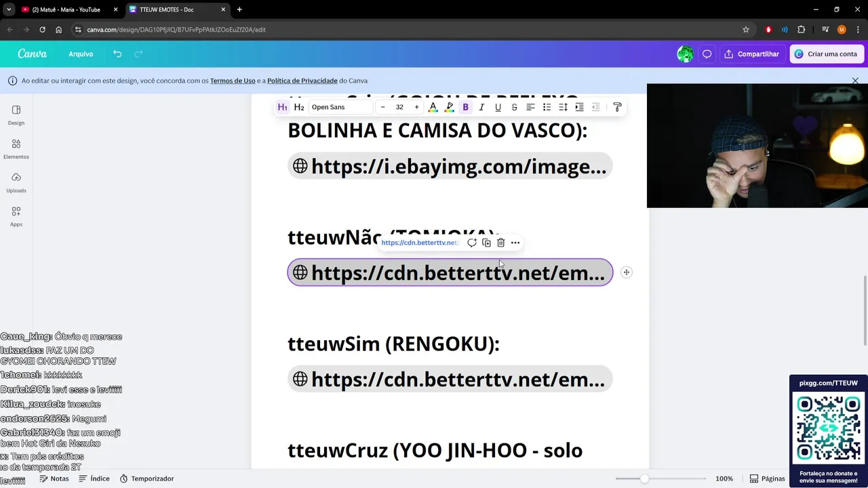
Task: Select the H1 heading style
Action: (x=283, y=107)
